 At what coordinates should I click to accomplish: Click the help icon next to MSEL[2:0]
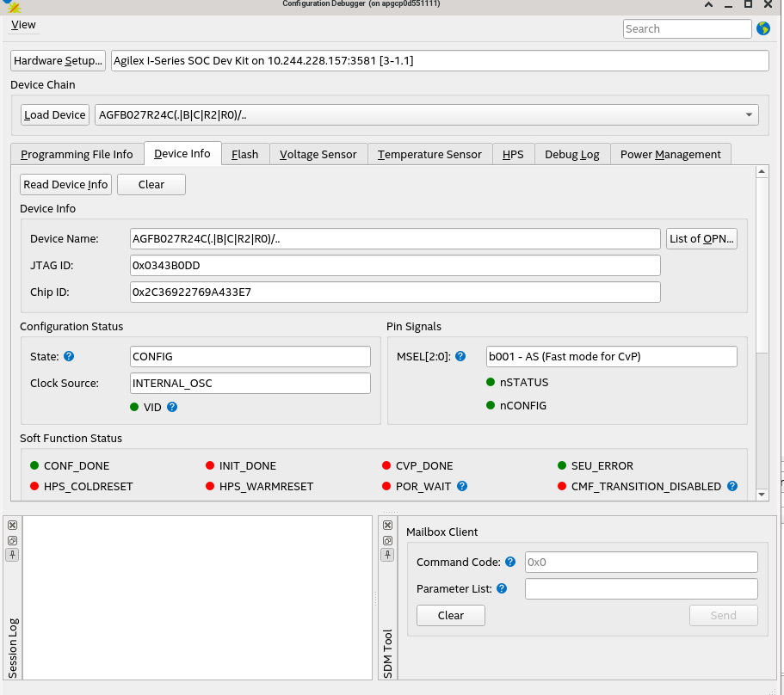[x=460, y=356]
